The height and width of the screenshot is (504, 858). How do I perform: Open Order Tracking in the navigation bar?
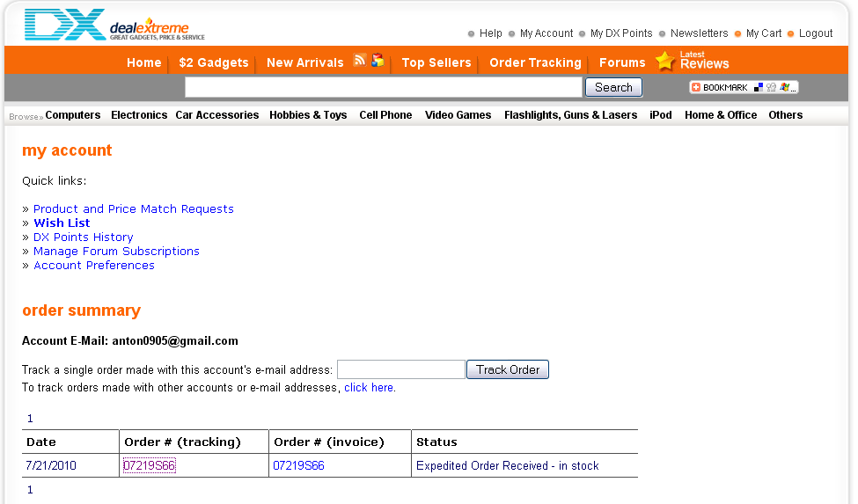coord(535,62)
